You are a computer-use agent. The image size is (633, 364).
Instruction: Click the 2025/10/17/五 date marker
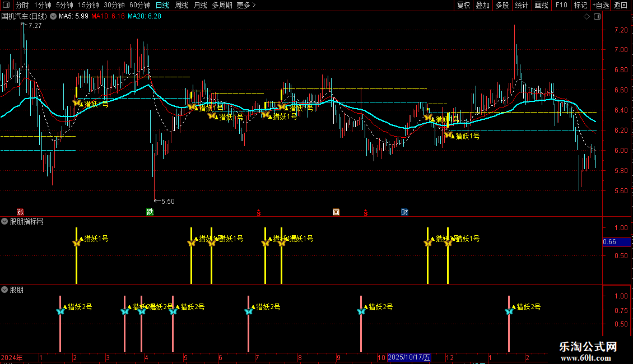409,357
